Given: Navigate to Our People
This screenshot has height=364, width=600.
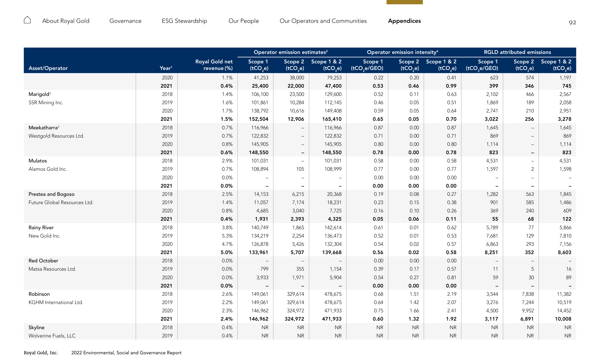Looking at the screenshot, I should pyautogui.click(x=244, y=21).
